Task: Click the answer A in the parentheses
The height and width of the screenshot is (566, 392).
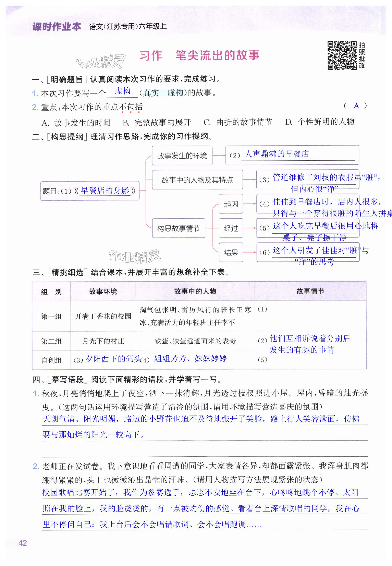Action: [x=356, y=106]
